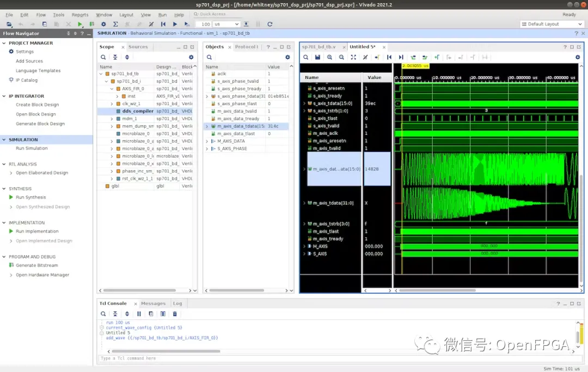Pause Tcl Console output
The height and width of the screenshot is (372, 588).
pos(139,314)
